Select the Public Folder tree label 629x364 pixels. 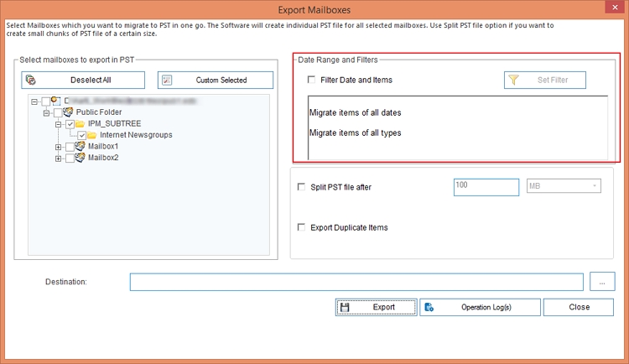(99, 112)
